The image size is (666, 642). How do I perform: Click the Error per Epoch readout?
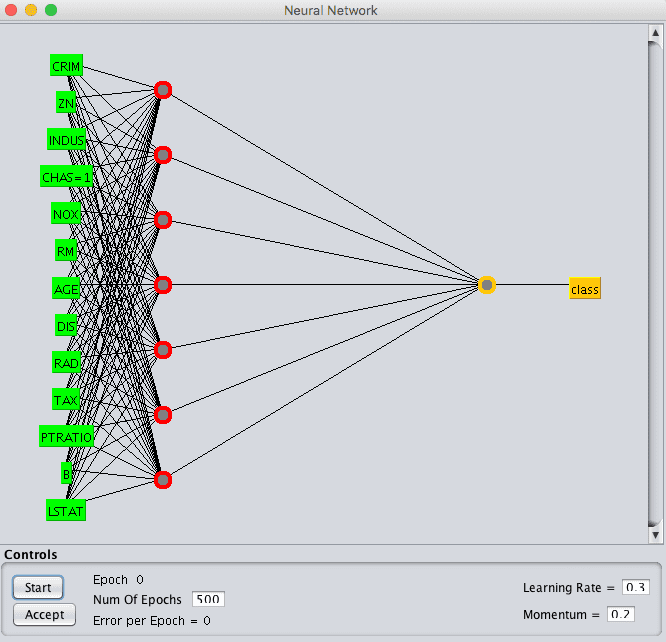point(152,621)
